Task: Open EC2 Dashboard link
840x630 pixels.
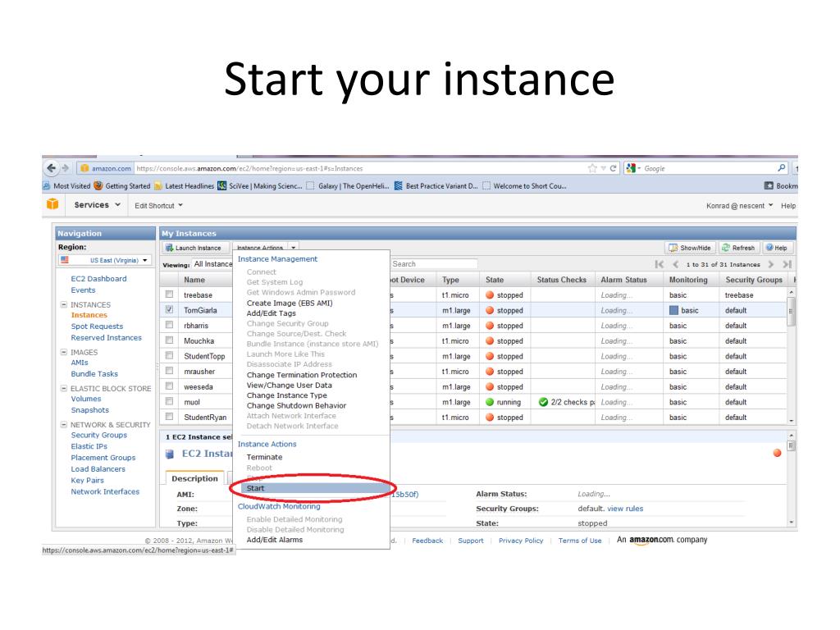Action: [x=98, y=279]
